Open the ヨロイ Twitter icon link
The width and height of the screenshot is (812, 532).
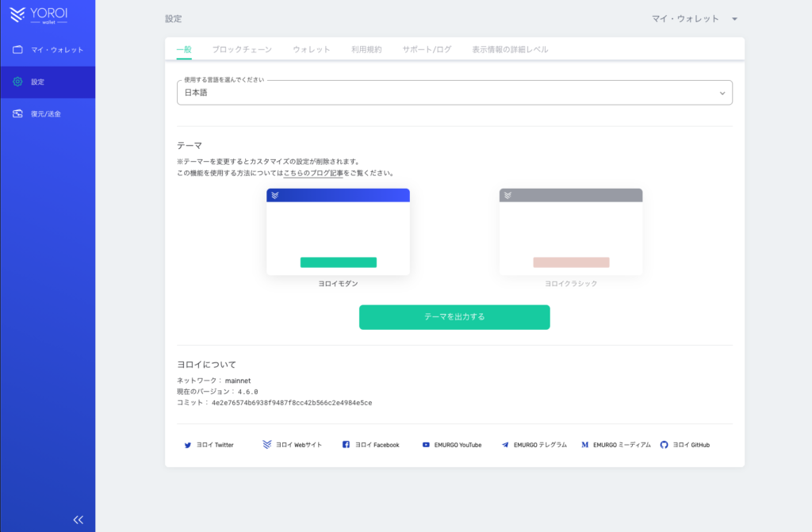(188, 446)
